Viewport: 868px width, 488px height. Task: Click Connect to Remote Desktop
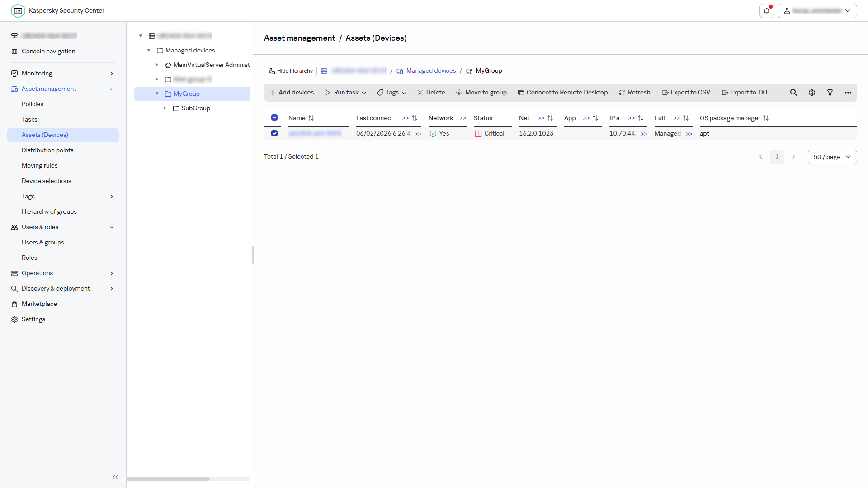click(x=563, y=93)
